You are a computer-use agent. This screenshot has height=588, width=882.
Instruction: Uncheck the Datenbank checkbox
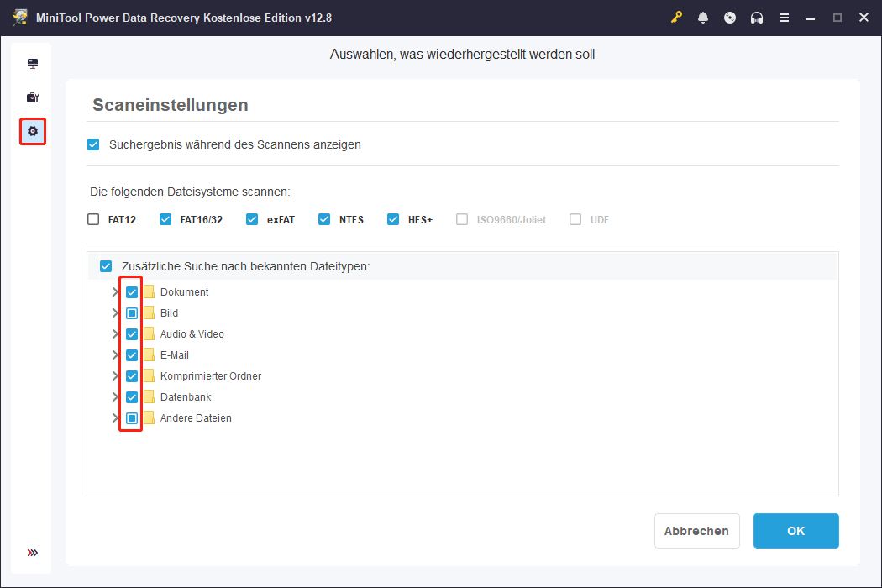coord(132,397)
